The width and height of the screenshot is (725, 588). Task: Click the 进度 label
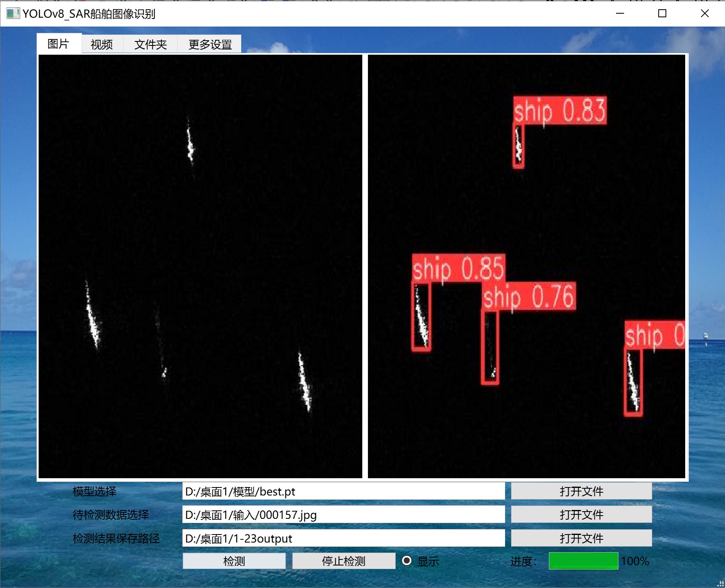tap(524, 561)
